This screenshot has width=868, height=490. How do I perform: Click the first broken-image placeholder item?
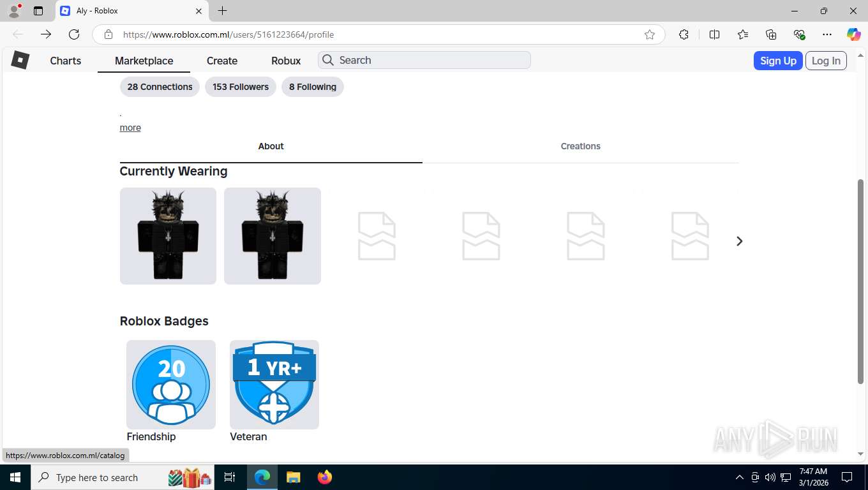[377, 236]
